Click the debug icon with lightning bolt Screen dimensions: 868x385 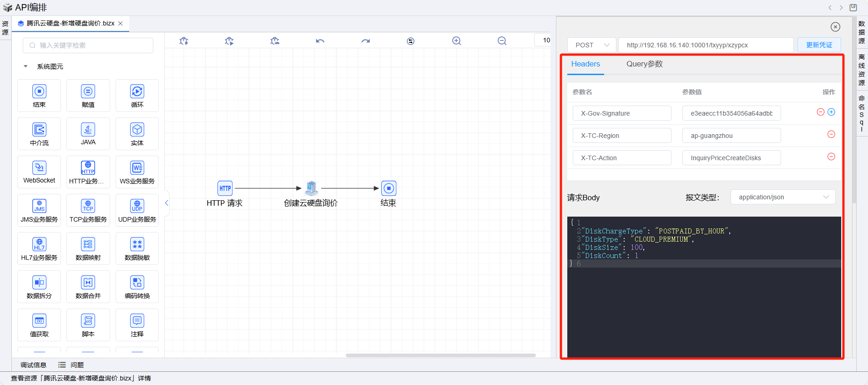[x=184, y=41]
